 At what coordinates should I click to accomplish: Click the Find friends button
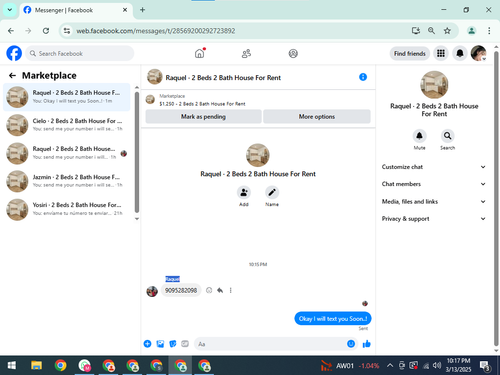[410, 53]
